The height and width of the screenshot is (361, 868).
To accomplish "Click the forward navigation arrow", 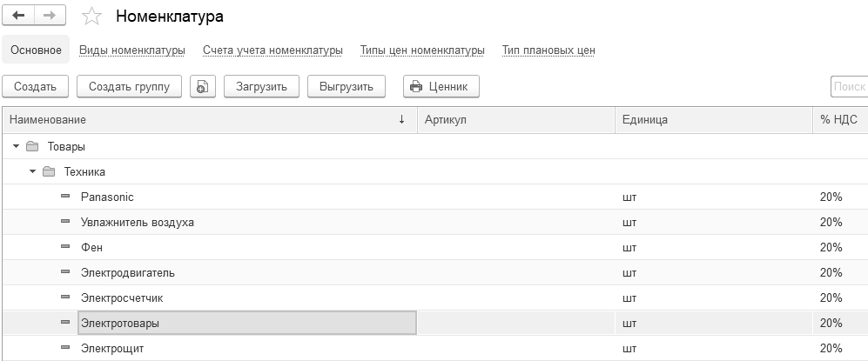I will click(x=49, y=17).
